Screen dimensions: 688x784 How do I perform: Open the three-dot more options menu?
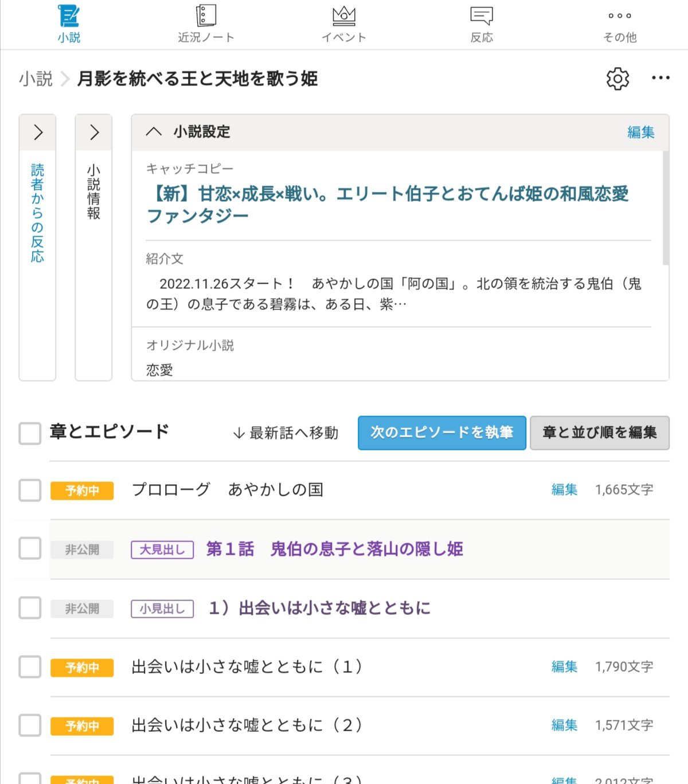660,78
